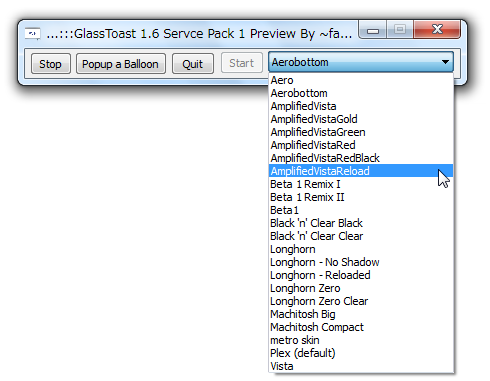Click the Quit button
This screenshot has height=381, width=490.
(x=193, y=64)
